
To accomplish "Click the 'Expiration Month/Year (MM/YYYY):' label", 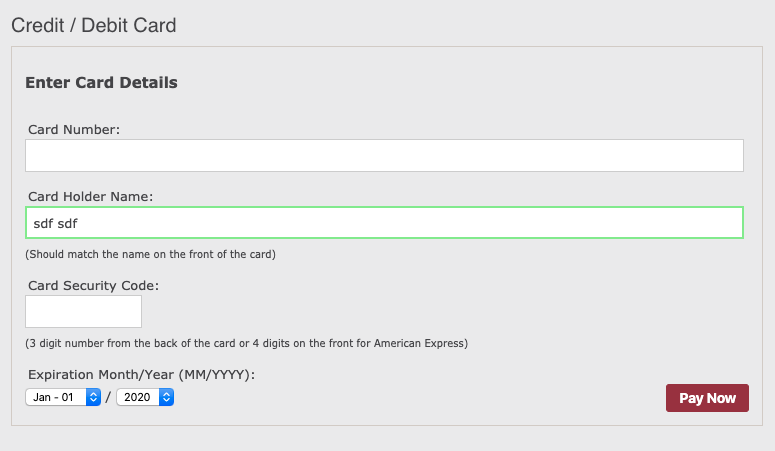I will pyautogui.click(x=142, y=375).
